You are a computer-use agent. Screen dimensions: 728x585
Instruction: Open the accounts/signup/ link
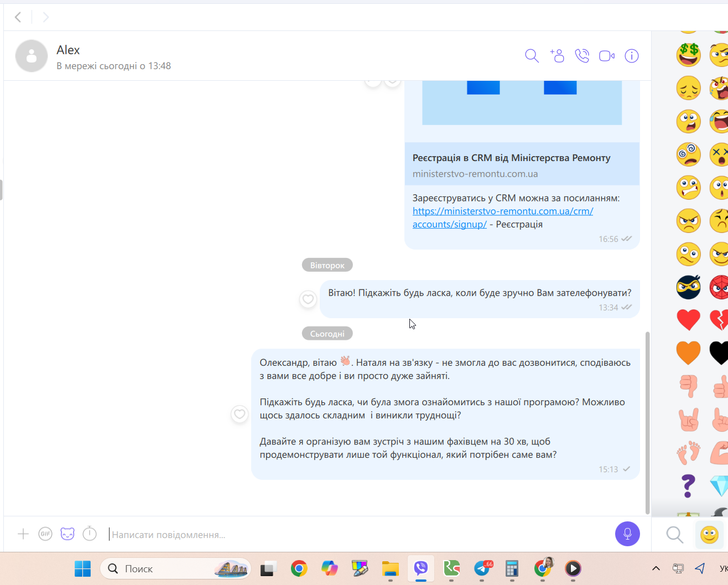pos(450,224)
